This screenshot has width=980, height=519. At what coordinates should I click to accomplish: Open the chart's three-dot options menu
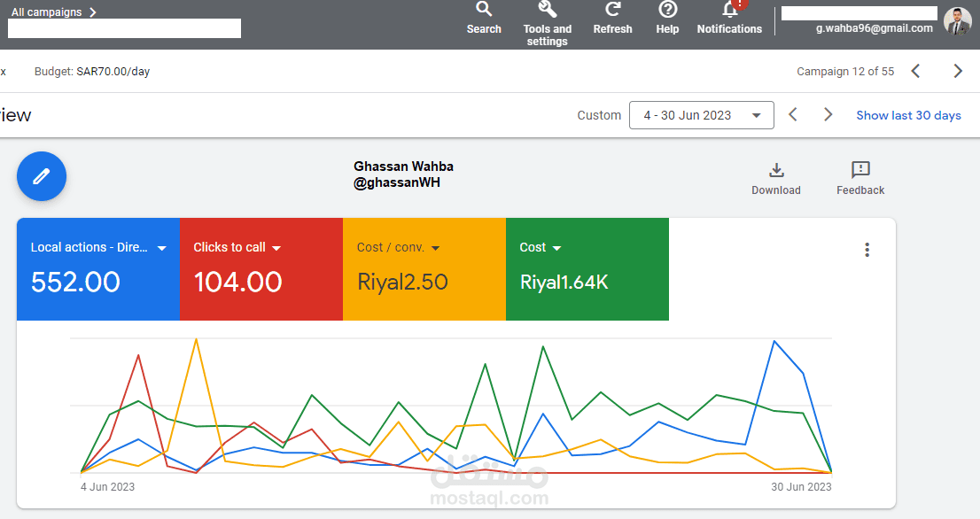pos(867,250)
